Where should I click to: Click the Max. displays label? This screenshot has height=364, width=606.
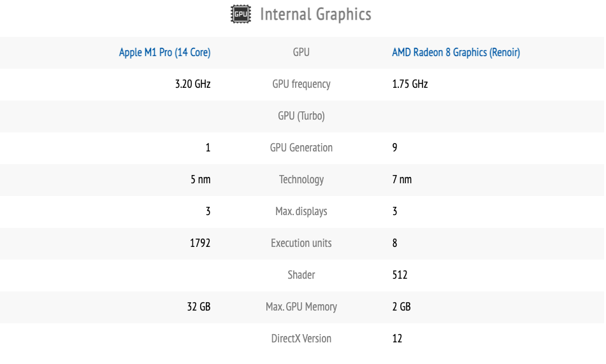pyautogui.click(x=301, y=211)
